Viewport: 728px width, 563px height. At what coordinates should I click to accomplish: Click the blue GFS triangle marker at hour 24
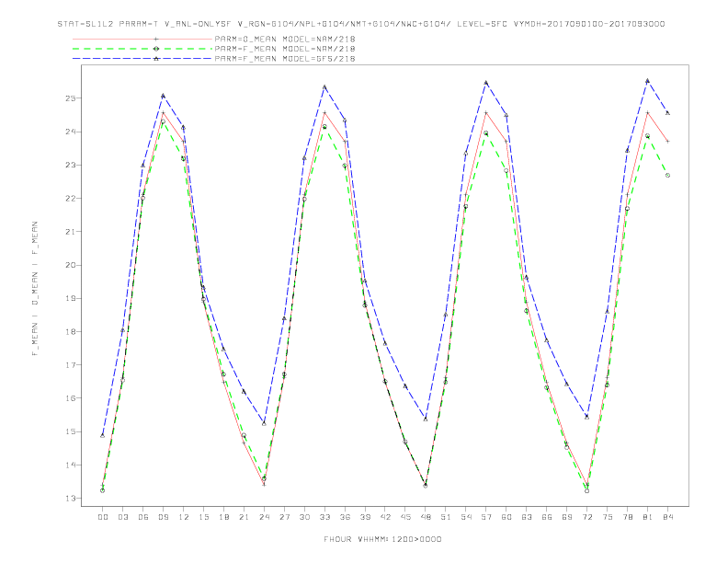(x=264, y=423)
